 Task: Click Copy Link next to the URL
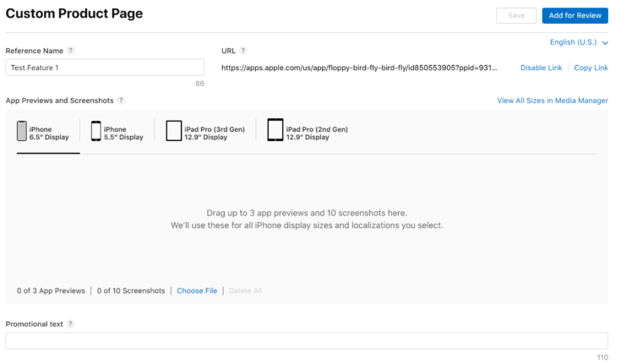pos(591,68)
